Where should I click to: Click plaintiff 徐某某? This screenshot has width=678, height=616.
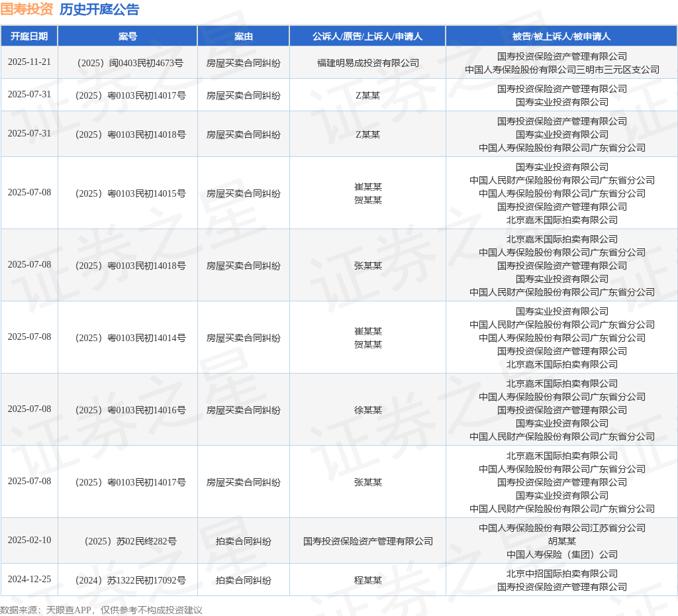point(368,410)
